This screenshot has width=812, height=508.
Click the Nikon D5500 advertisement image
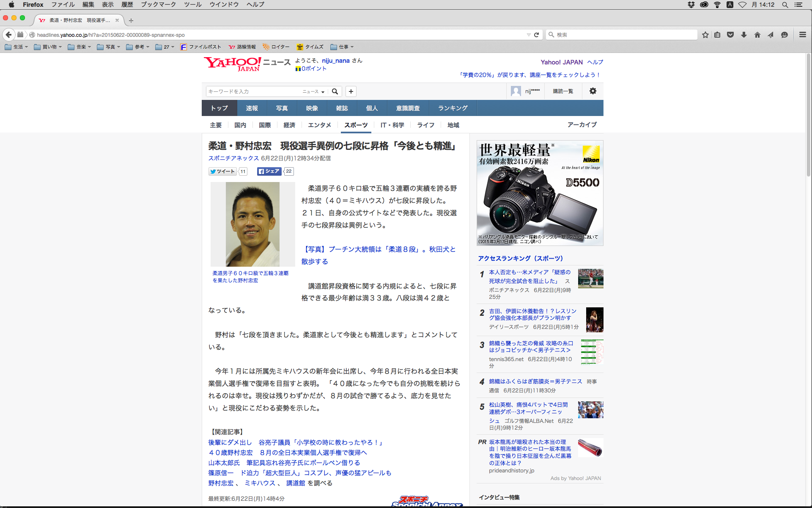[540, 193]
